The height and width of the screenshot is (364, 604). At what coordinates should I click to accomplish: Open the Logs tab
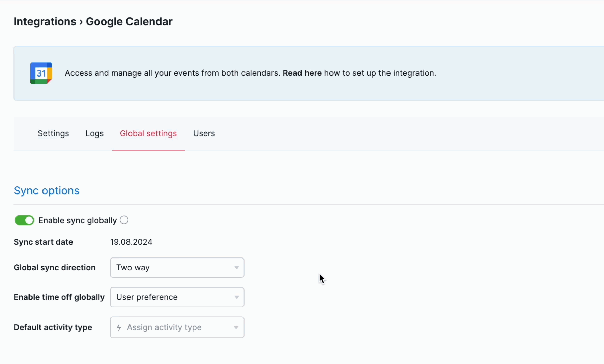[x=94, y=133]
